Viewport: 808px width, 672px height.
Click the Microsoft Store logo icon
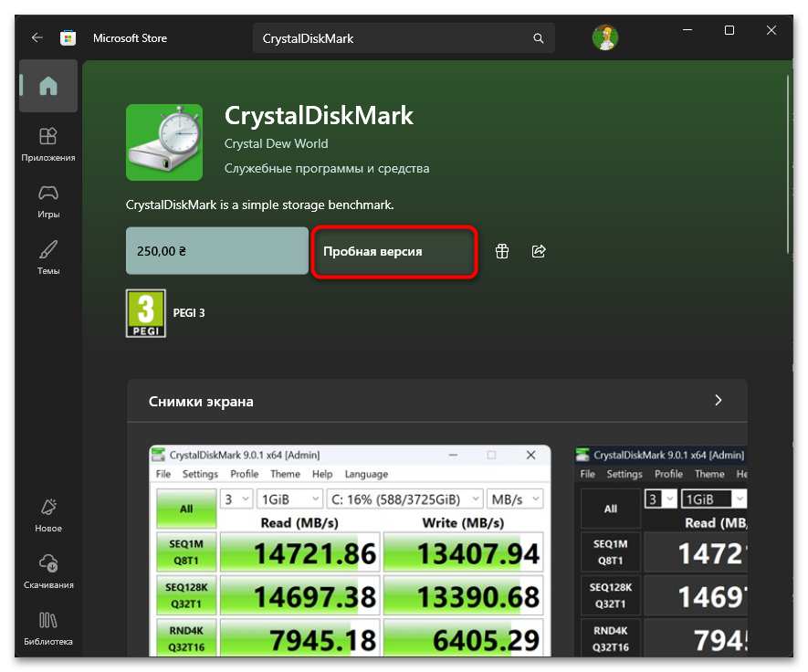click(68, 38)
